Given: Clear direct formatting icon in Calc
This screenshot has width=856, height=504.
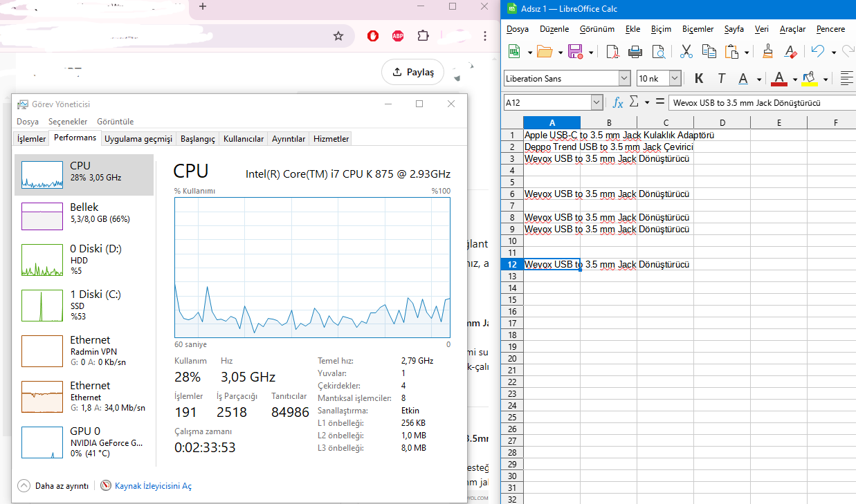Looking at the screenshot, I should click(790, 51).
